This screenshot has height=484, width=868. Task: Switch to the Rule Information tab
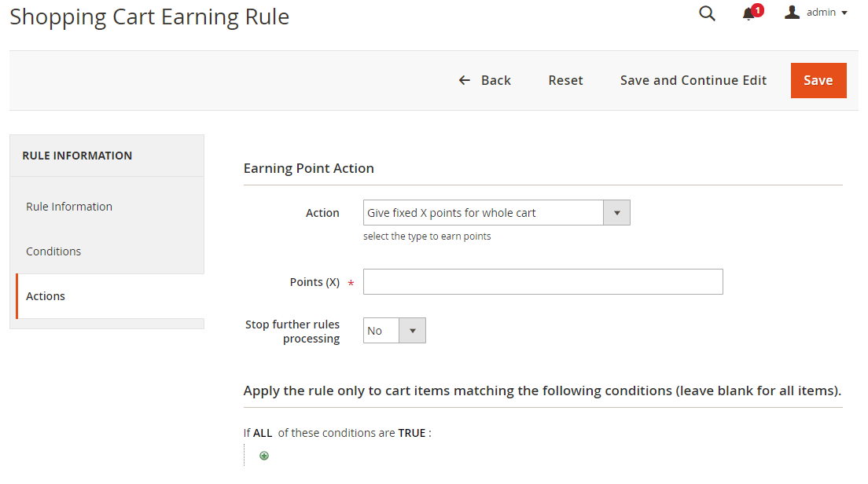point(69,207)
